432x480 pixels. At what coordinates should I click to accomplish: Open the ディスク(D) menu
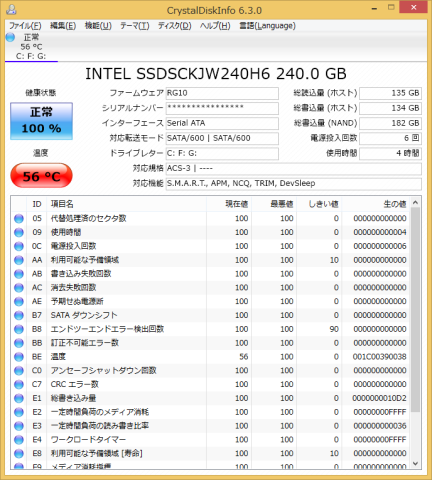175,26
